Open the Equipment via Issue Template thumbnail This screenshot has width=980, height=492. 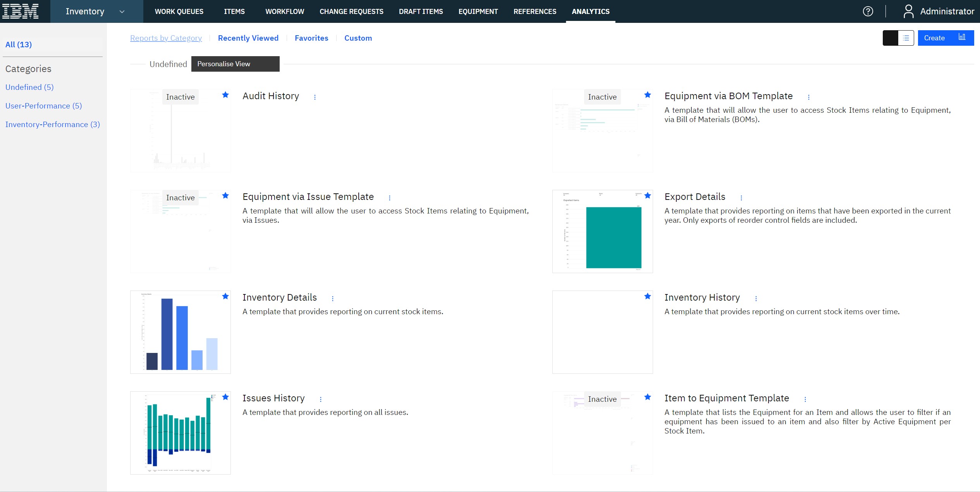[x=181, y=231]
